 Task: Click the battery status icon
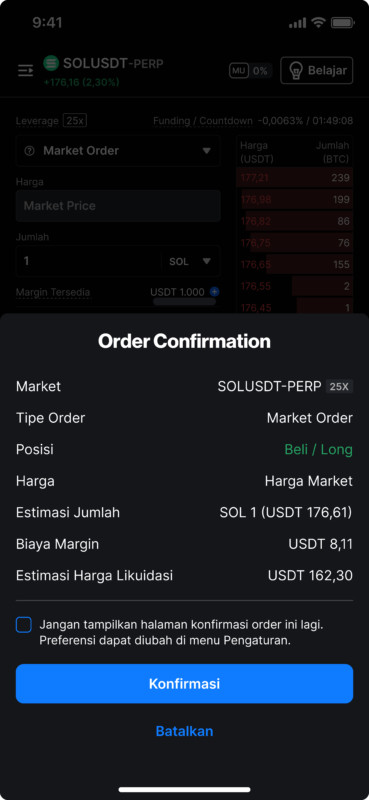pyautogui.click(x=342, y=22)
